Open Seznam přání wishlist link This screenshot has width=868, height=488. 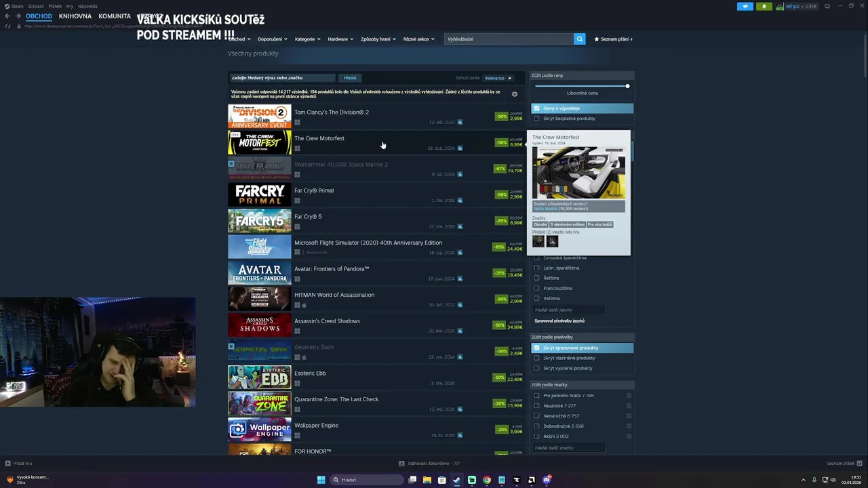[613, 39]
